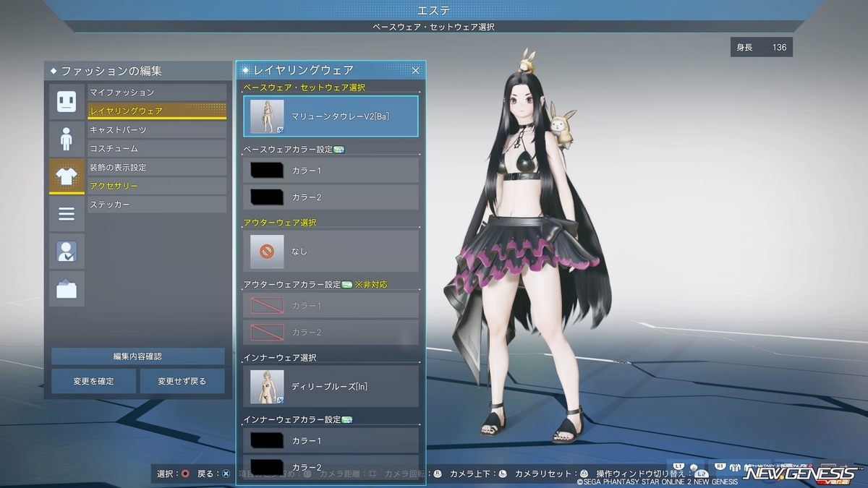Click the ベースウェア・セットウェア選択 subtitle bar
This screenshot has width=868, height=488.
point(434,27)
